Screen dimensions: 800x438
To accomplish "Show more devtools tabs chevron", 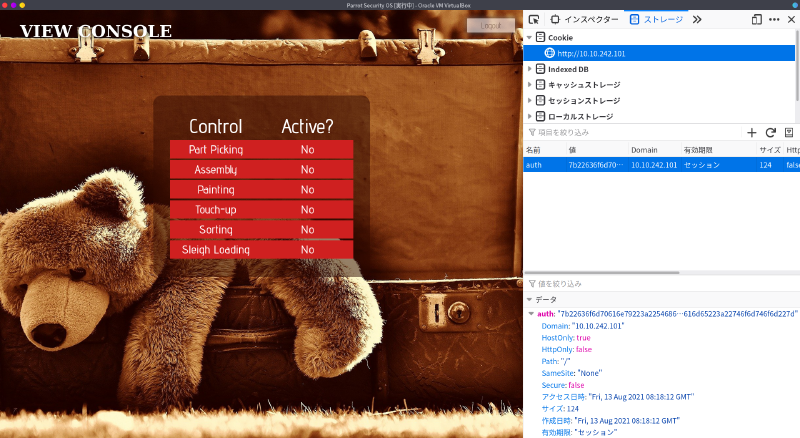I will point(697,19).
